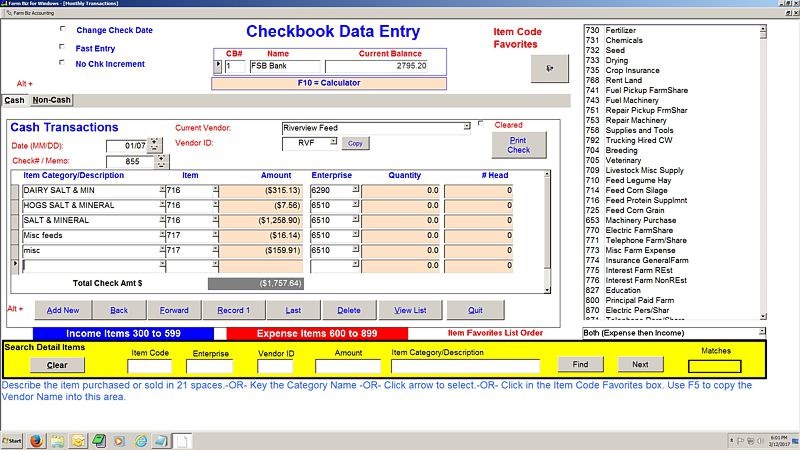Open Windows Explorer folder on taskbar
Viewport: 800px width, 450px height.
coord(57,440)
